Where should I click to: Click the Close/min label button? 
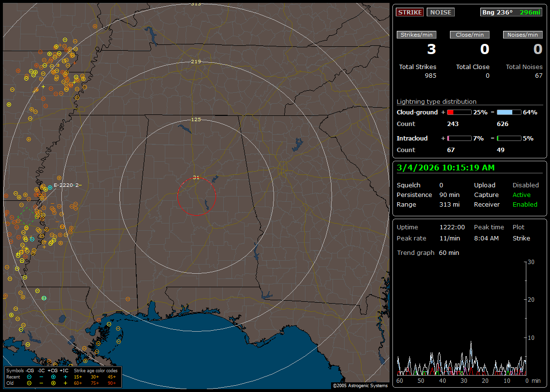pyautogui.click(x=470, y=35)
